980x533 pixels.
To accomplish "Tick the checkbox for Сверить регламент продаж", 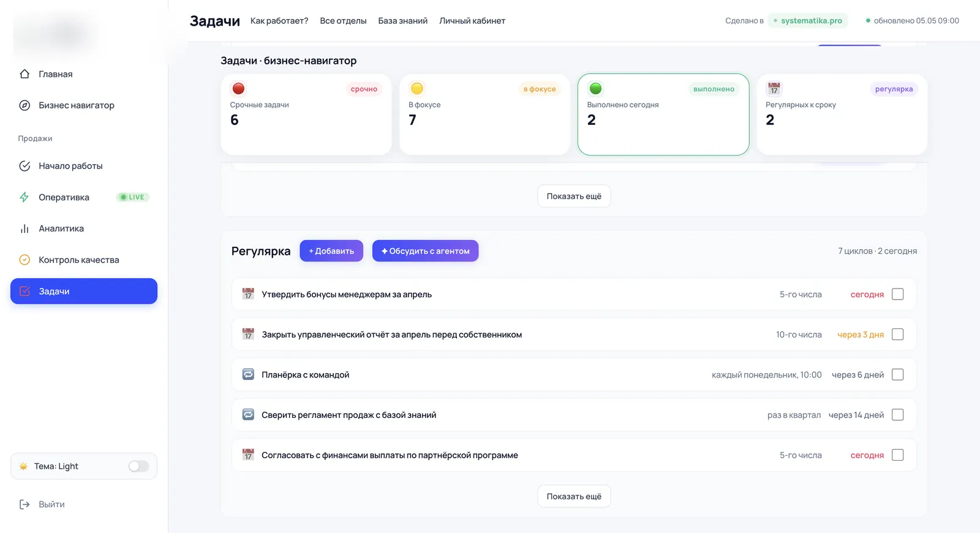I will [897, 415].
